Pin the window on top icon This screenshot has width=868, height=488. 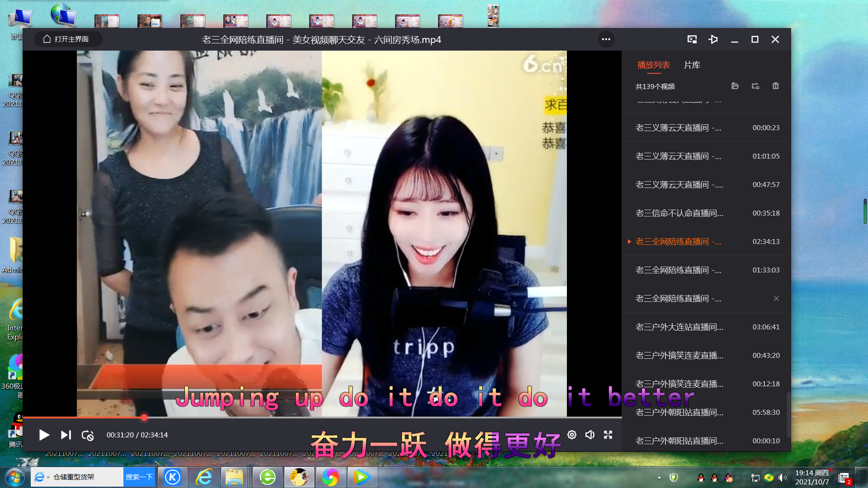(x=713, y=39)
